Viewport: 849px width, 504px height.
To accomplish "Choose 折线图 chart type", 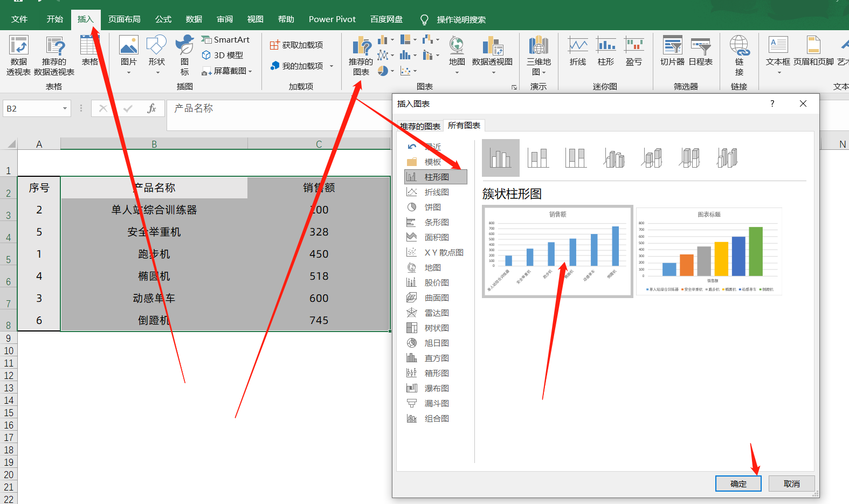I will tap(436, 192).
